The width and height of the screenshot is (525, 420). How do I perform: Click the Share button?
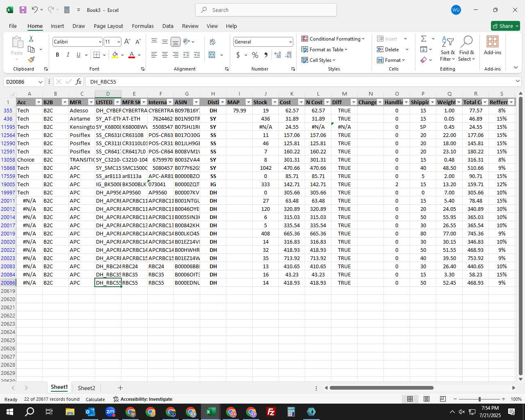pyautogui.click(x=505, y=26)
